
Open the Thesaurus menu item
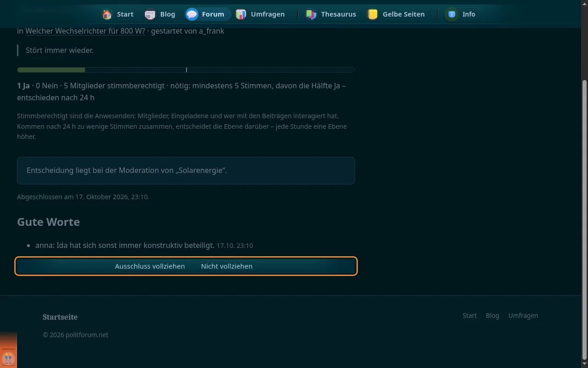click(x=332, y=14)
